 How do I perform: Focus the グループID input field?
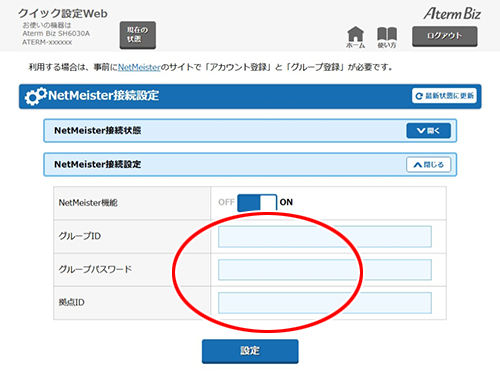pos(325,237)
